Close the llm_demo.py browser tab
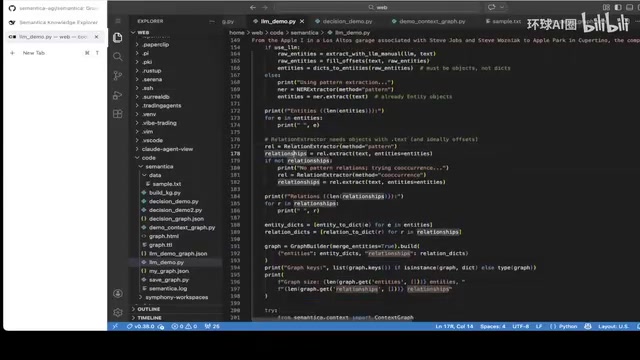640x360 pixels. pyautogui.click(x=96, y=37)
